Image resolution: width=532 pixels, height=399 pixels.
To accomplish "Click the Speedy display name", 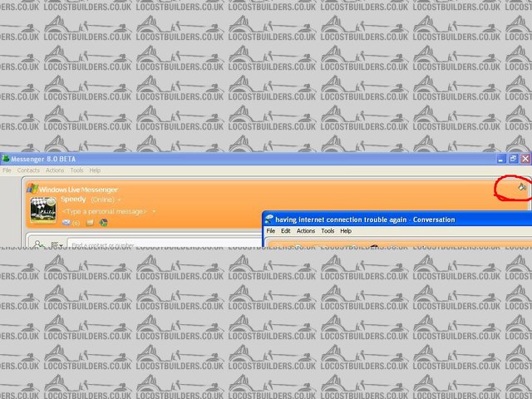I will point(73,200).
